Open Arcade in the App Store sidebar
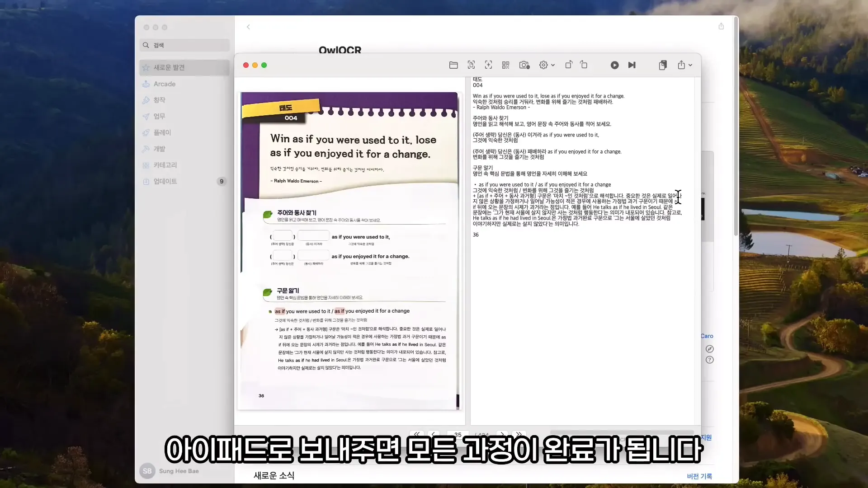Screen dimensions: 868x488 (184, 84)
